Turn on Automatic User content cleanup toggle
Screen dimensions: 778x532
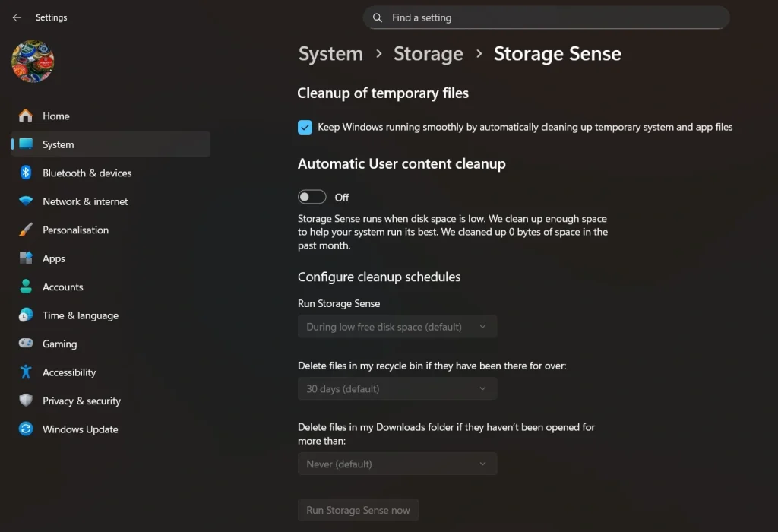[312, 197]
